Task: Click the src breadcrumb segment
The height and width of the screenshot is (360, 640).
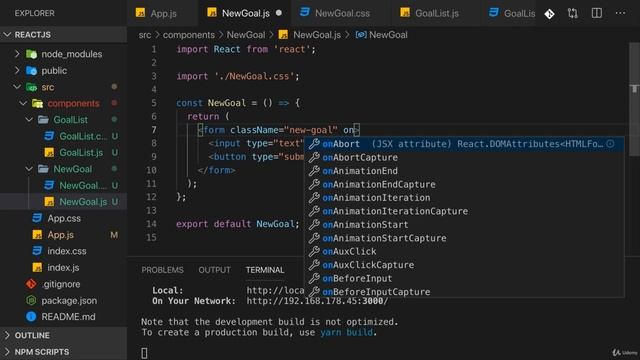Action: pos(144,35)
